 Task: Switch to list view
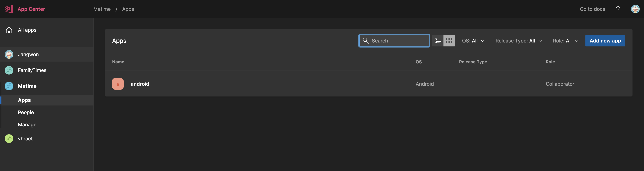click(x=438, y=40)
